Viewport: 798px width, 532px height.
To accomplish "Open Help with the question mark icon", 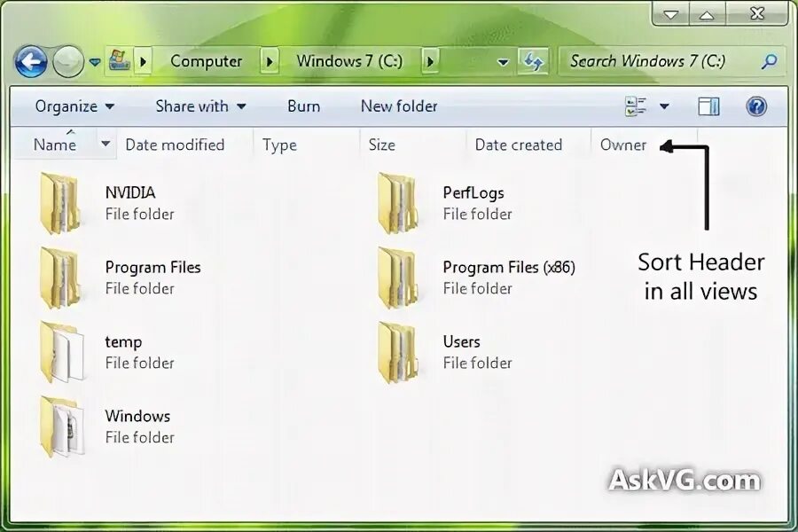I will click(756, 106).
